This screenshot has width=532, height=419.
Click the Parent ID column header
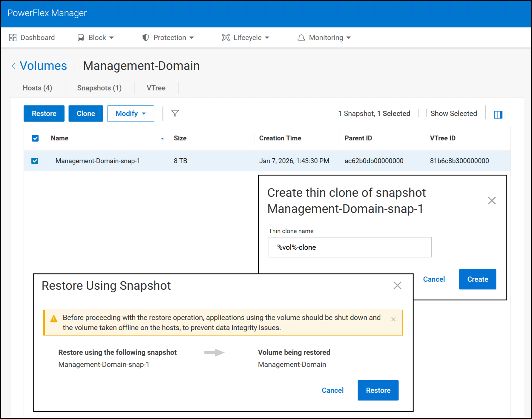tap(358, 138)
